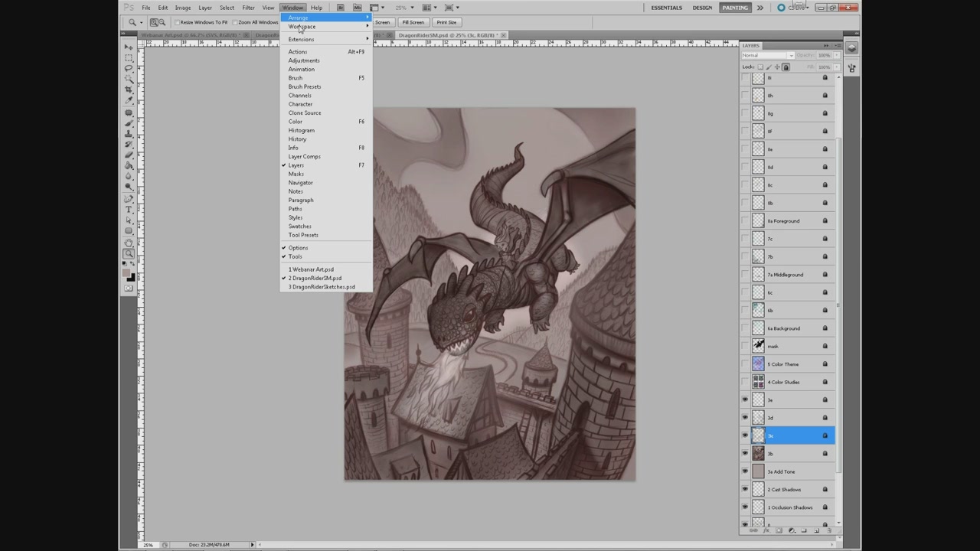Click the Print Size button
The image size is (980, 551).
[x=446, y=22]
